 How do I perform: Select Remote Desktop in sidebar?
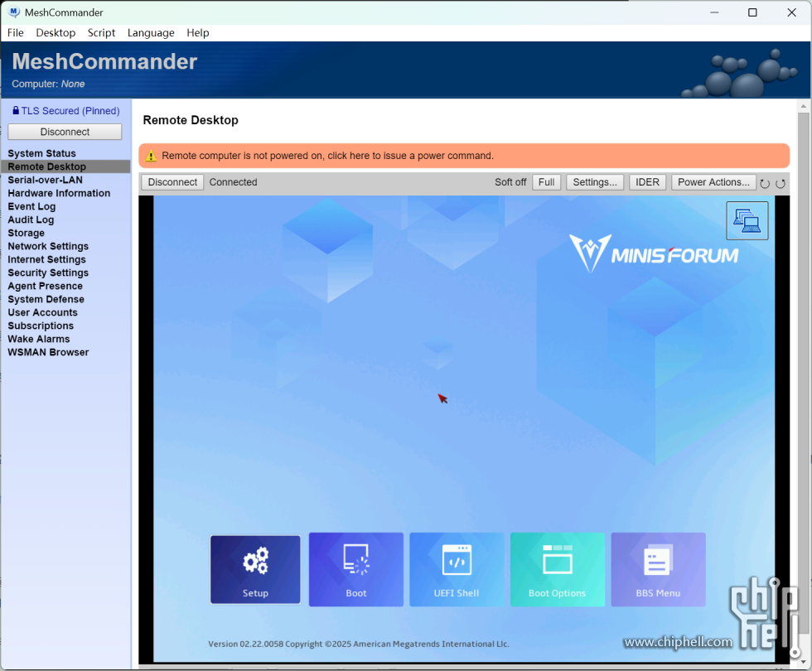[65, 167]
